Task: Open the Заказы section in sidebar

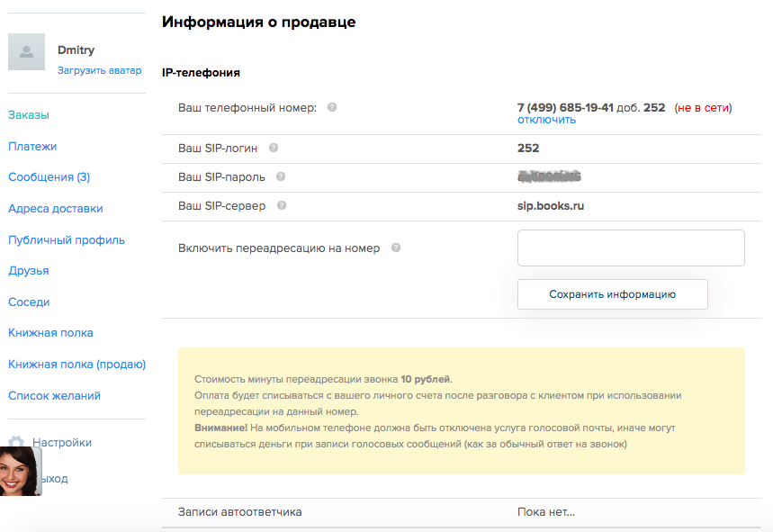Action: tap(29, 115)
